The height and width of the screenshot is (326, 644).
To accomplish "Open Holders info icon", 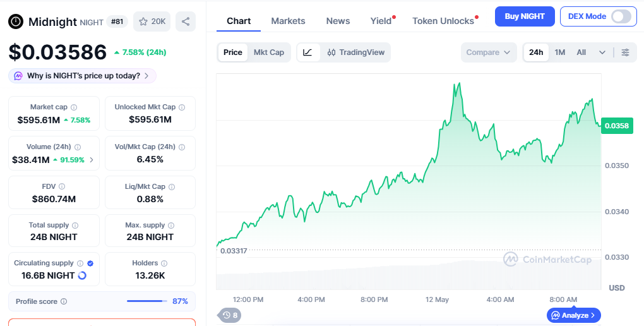I will [164, 263].
